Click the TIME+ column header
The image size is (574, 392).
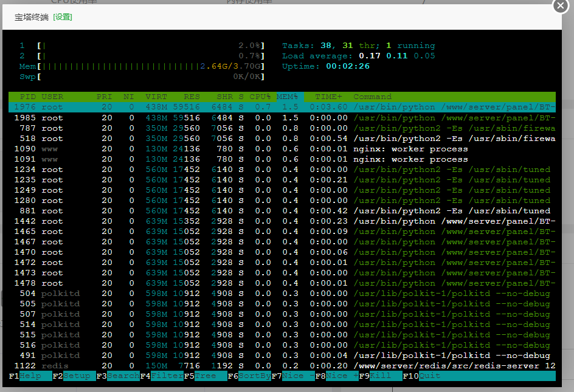pyautogui.click(x=329, y=97)
